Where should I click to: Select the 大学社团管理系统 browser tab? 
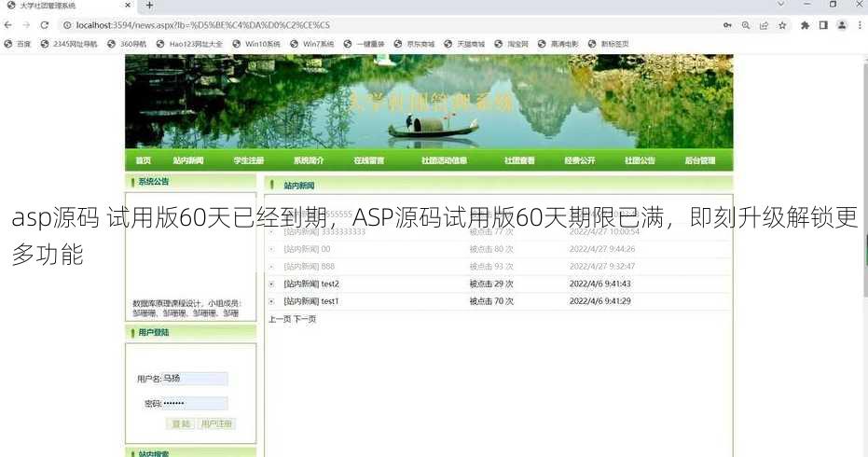click(68, 7)
